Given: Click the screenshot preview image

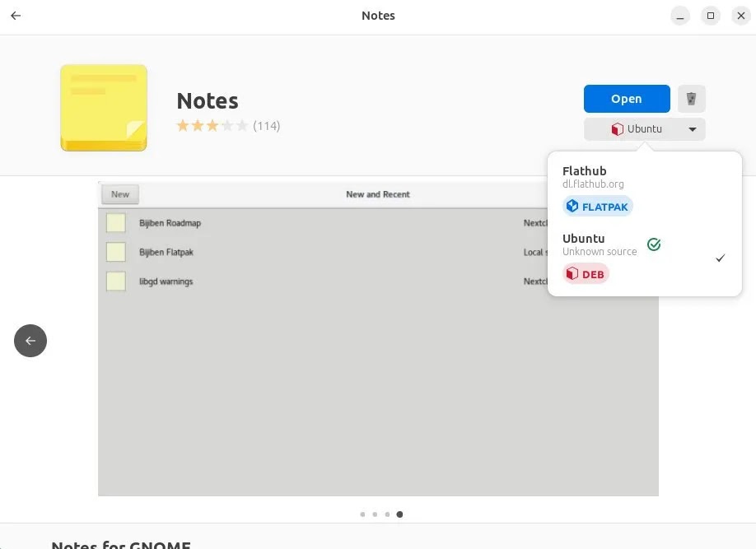Looking at the screenshot, I should (x=378, y=339).
